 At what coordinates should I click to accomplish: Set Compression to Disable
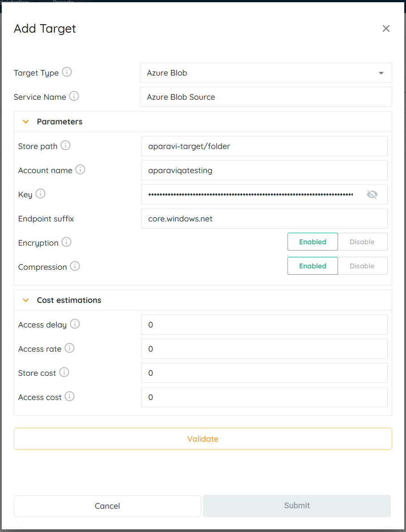(x=362, y=266)
